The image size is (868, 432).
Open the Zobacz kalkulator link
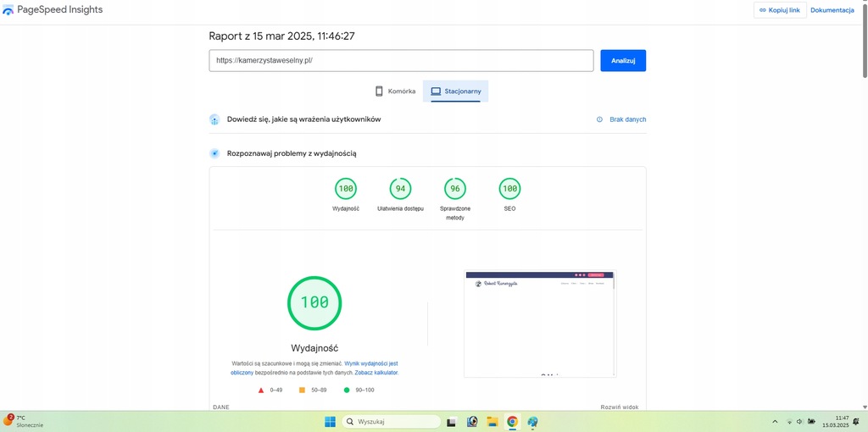(376, 373)
